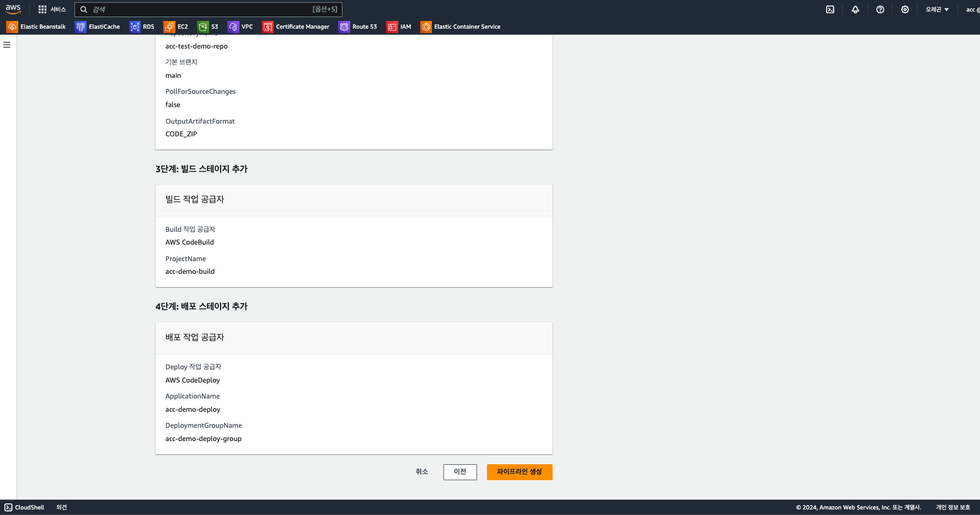
Task: Open the EC2 shortcut icon
Action: 169,26
